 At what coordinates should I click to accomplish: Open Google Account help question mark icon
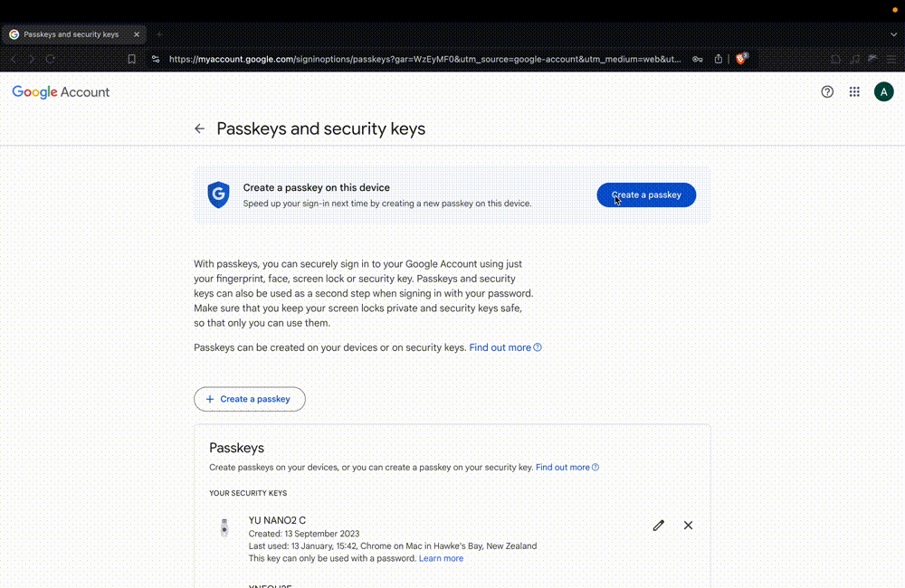pos(827,91)
